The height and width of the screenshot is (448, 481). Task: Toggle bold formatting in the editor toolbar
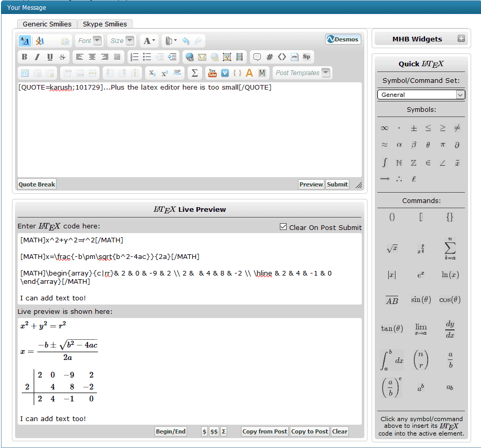point(24,57)
